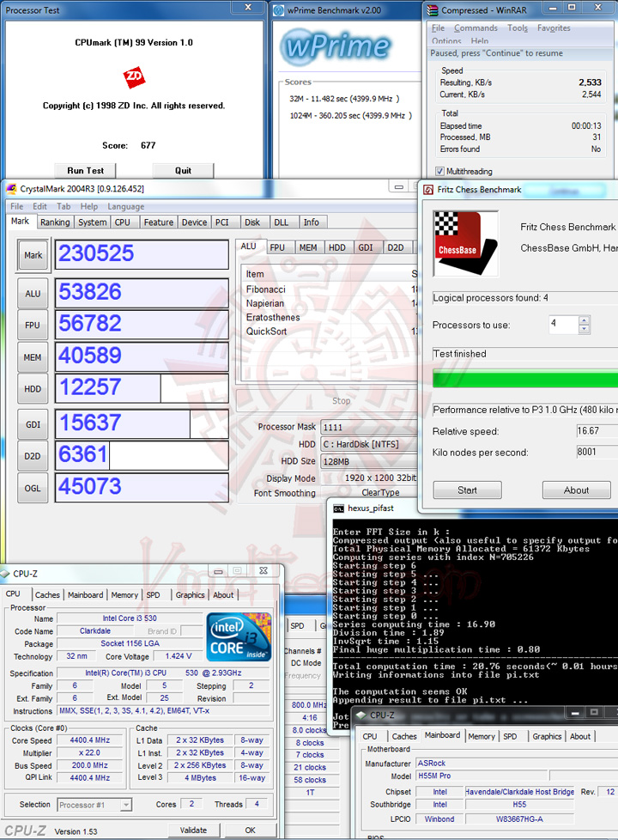The image size is (618, 840).
Task: Open the File menu in CrystalMark
Action: [x=16, y=206]
